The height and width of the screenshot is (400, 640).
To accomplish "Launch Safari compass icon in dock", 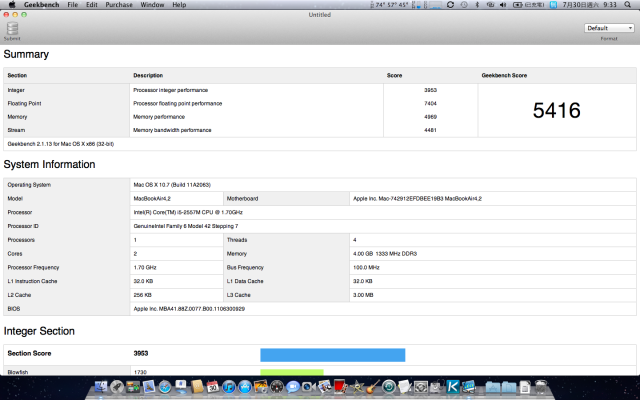I will 164,386.
